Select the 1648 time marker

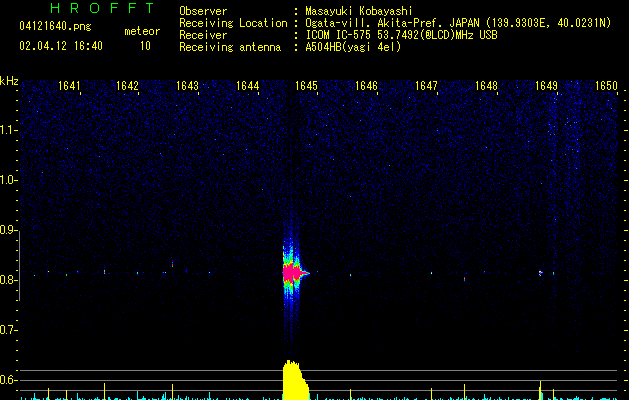(486, 86)
